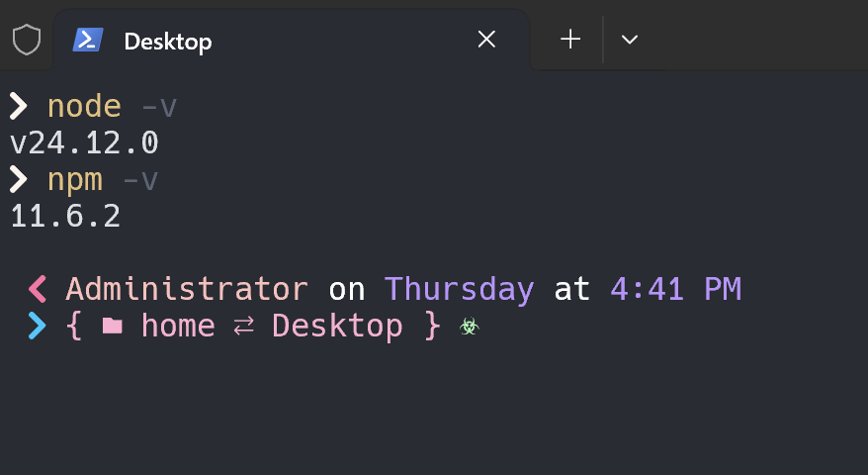The width and height of the screenshot is (868, 475).
Task: Select the Desktop tab
Action: click(168, 41)
